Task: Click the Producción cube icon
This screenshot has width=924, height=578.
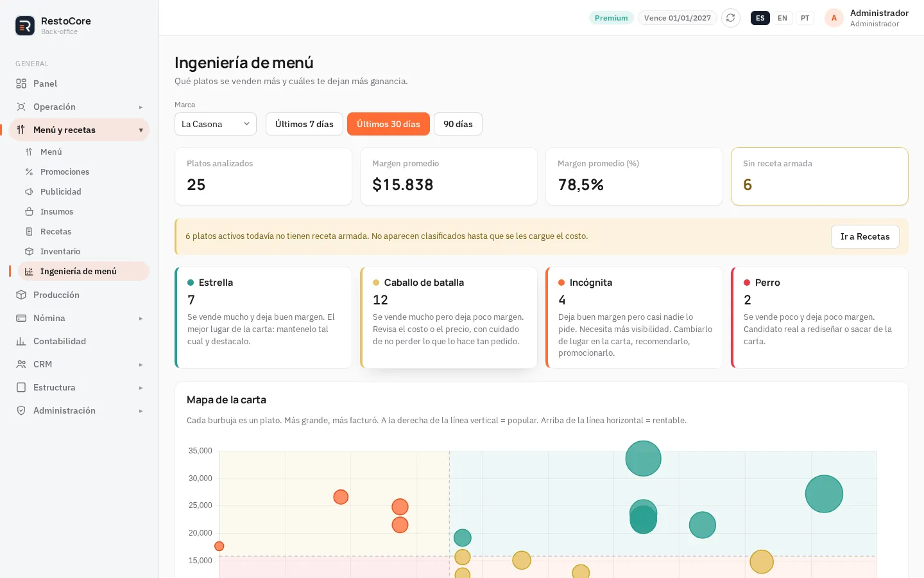Action: (21, 295)
